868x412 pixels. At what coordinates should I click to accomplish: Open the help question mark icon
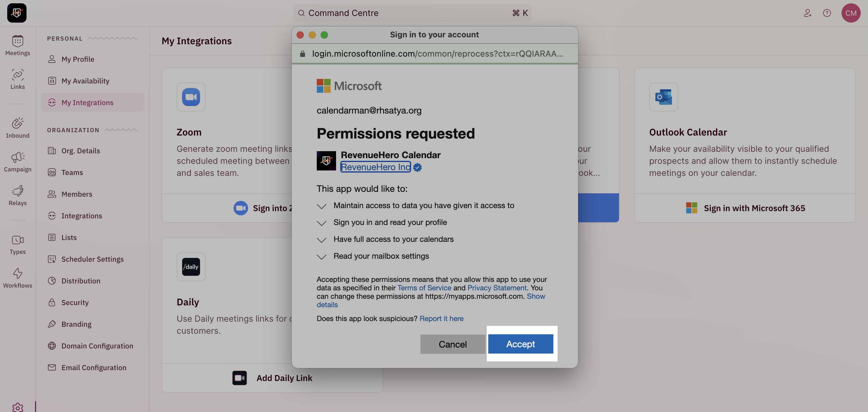(x=827, y=13)
